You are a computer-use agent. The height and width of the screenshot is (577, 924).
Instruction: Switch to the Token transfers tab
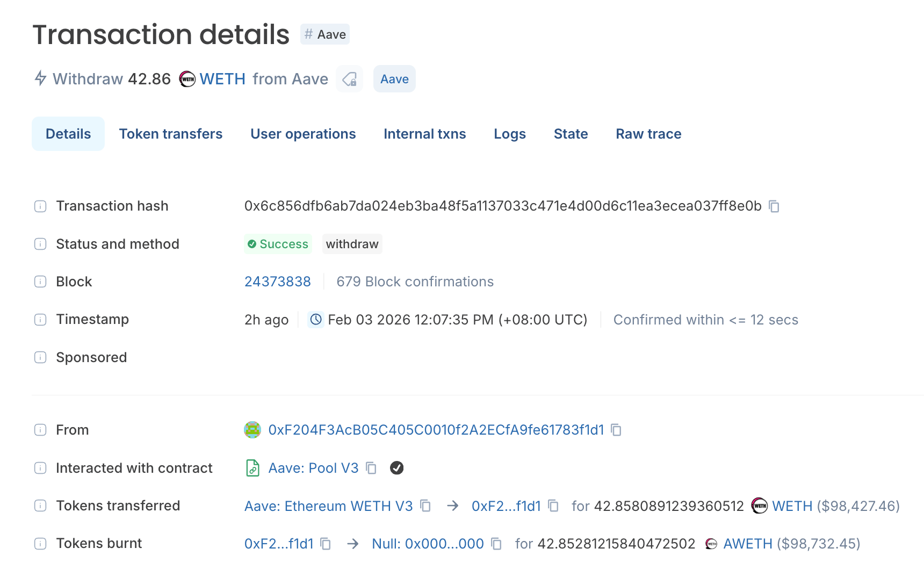pyautogui.click(x=171, y=134)
